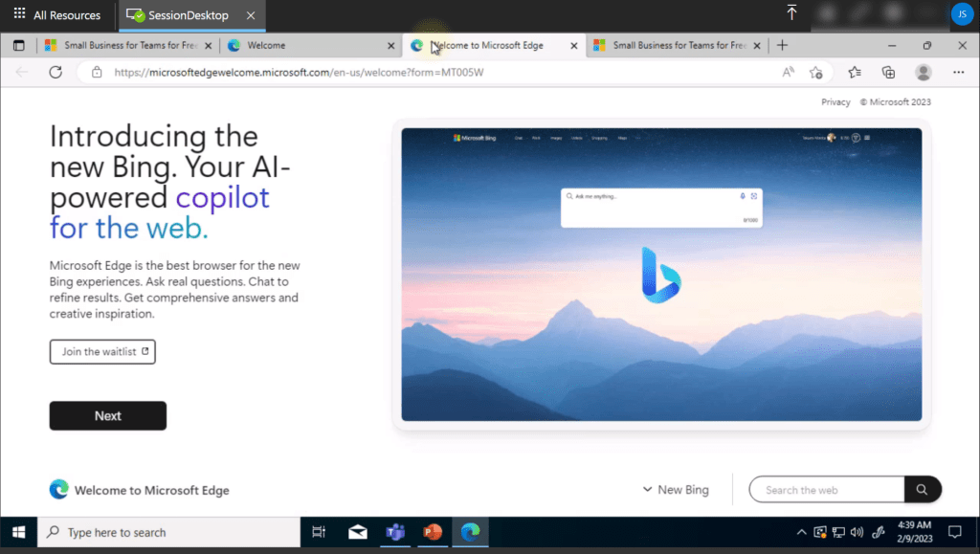980x554 pixels.
Task: Click the Search the web field
Action: [x=827, y=490]
